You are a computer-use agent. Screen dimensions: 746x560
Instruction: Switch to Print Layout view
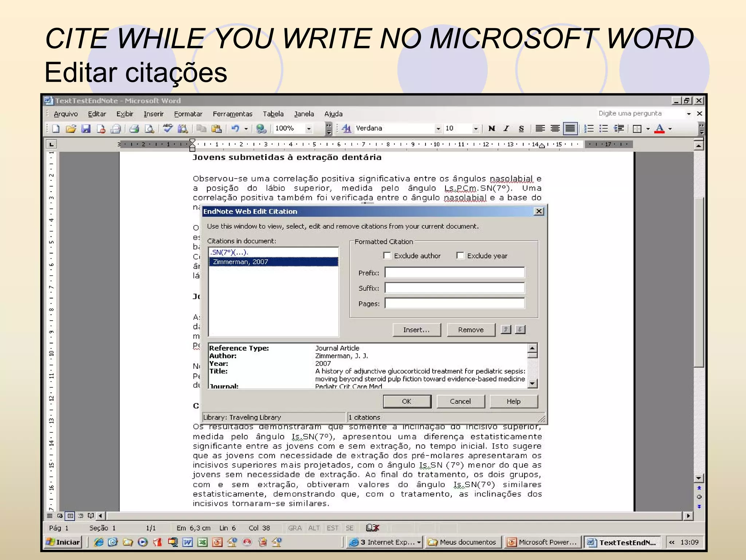point(70,516)
